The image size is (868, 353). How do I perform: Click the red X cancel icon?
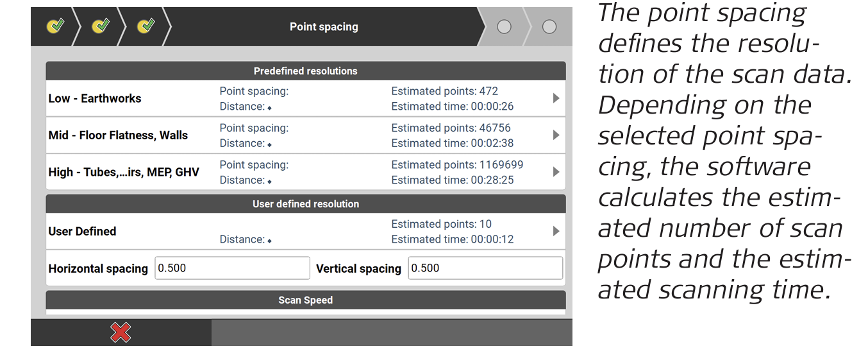[121, 332]
